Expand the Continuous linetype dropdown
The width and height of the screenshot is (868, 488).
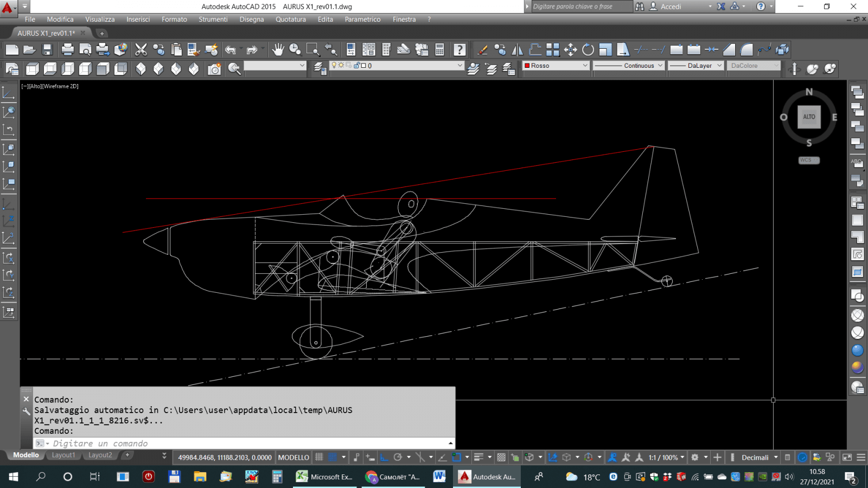click(x=629, y=66)
